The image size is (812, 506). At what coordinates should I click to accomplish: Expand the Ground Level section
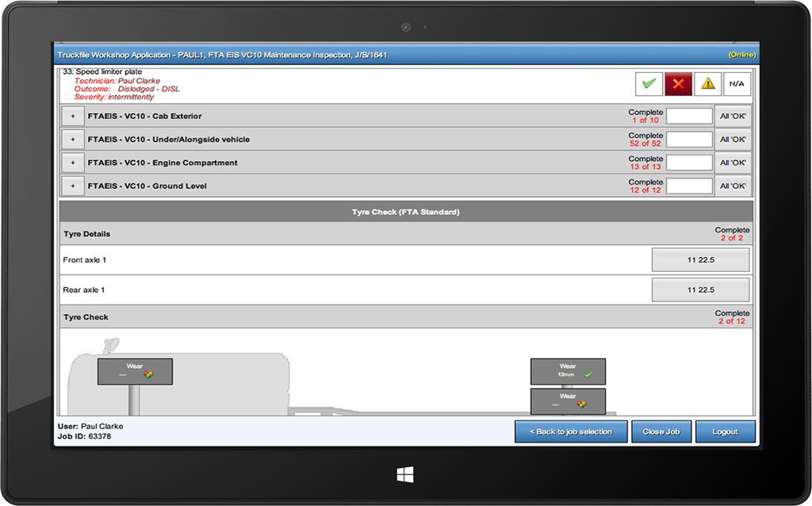tap(72, 186)
